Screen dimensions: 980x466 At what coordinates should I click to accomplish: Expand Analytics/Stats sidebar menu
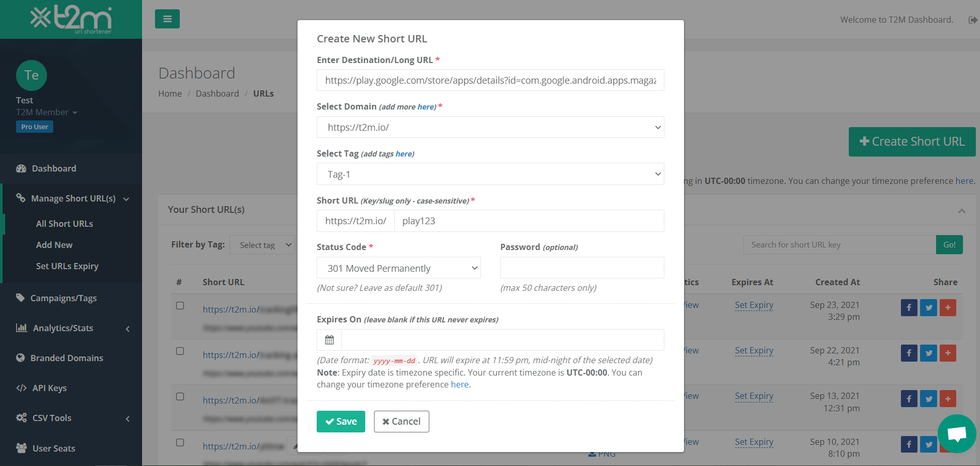coord(72,328)
